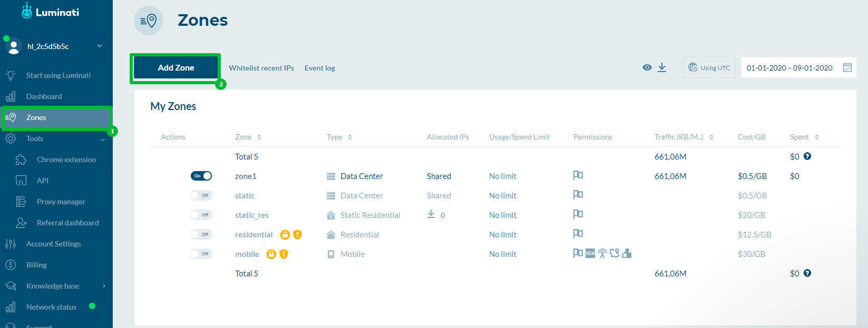Enable the static zone toggle

click(201, 195)
